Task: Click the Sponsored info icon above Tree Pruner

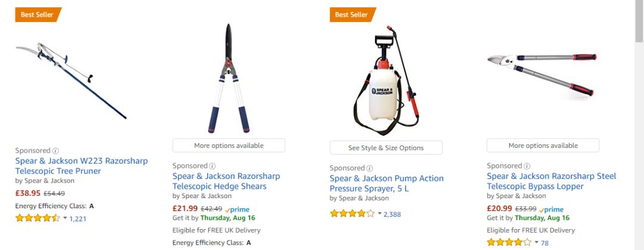Action: pyautogui.click(x=55, y=151)
